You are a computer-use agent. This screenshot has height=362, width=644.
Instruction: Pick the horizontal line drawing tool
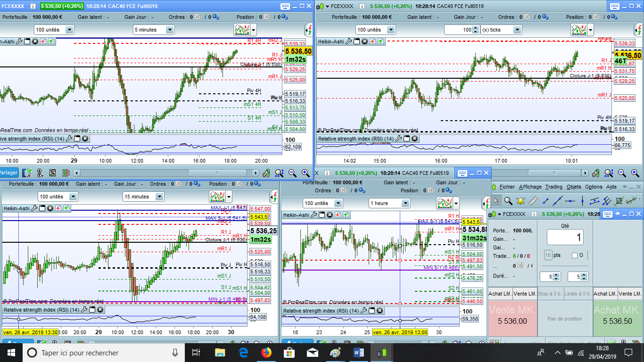click(570, 201)
